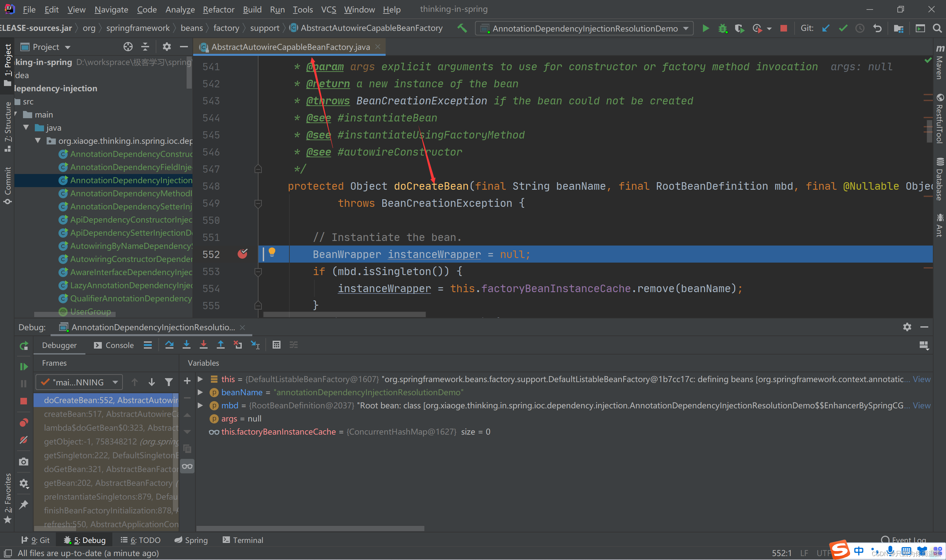
Task: Toggle Mute Breakpoints in debug sidebar
Action: [x=23, y=440]
